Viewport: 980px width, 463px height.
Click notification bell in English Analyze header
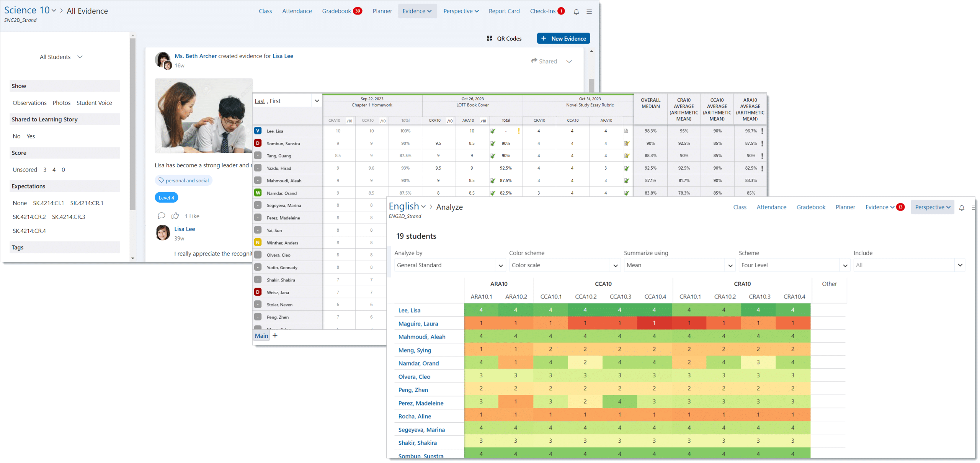point(961,208)
